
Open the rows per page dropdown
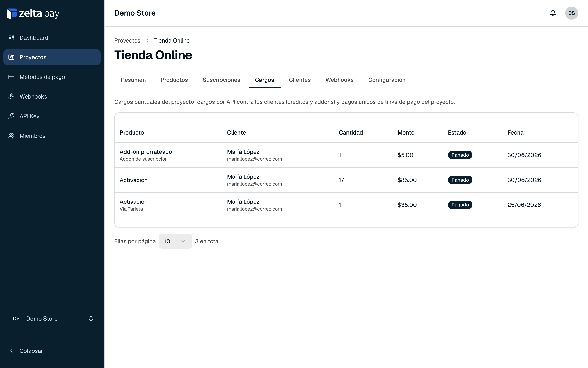coord(175,241)
